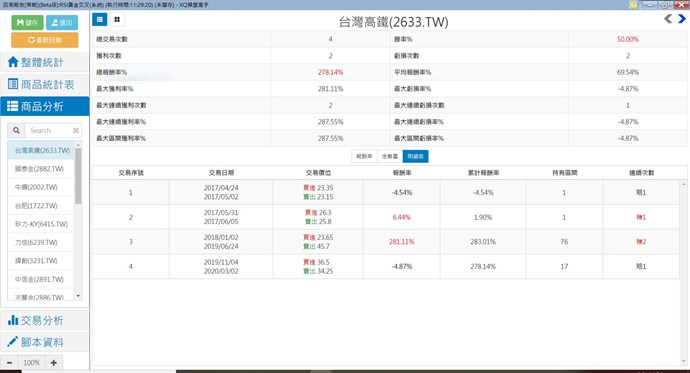The width and height of the screenshot is (690, 373).
Task: Click the 交易日期 column header
Action: (221, 173)
